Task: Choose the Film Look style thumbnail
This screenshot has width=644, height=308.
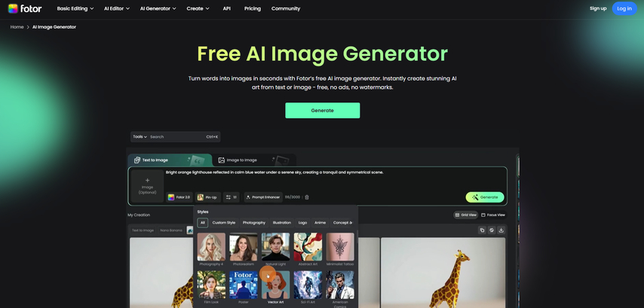Action: (x=211, y=285)
